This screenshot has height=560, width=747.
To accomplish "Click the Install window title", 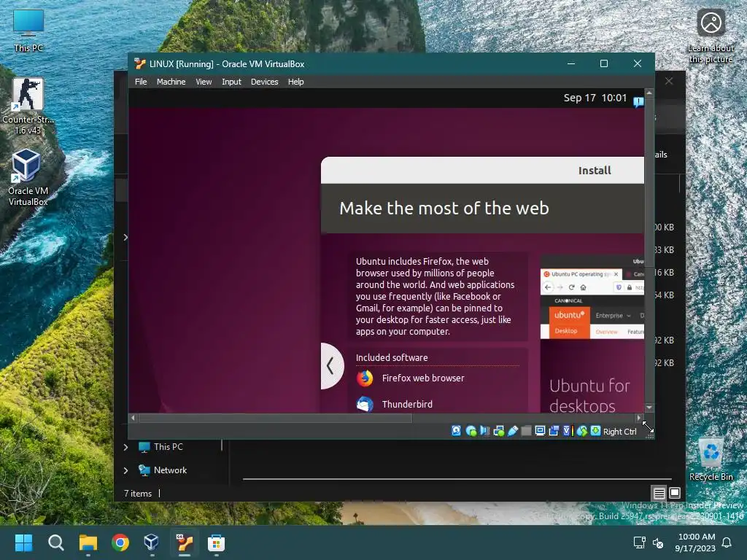I will click(x=594, y=171).
